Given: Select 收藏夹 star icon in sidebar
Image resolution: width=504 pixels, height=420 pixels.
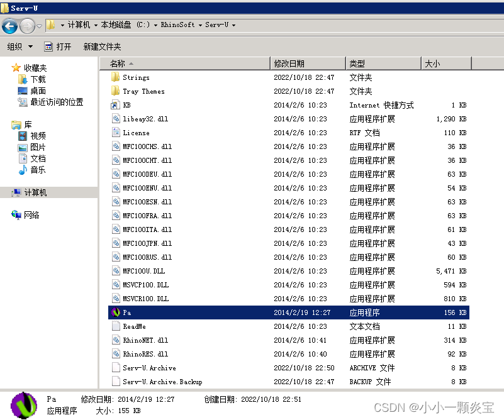Looking at the screenshot, I should point(16,68).
